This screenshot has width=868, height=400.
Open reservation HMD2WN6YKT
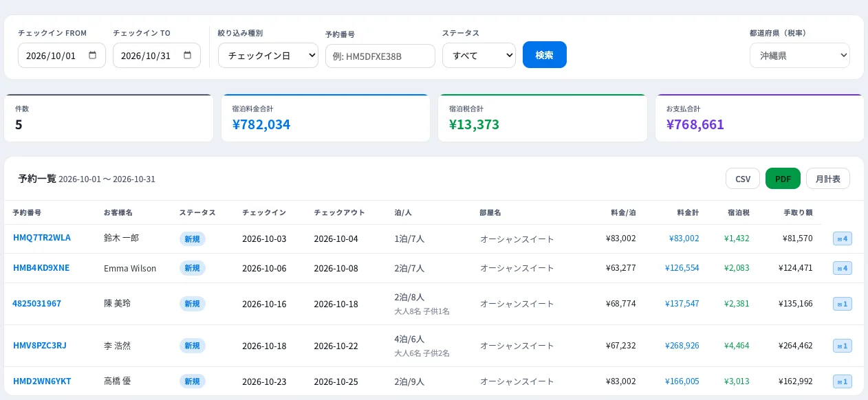pyautogui.click(x=41, y=381)
